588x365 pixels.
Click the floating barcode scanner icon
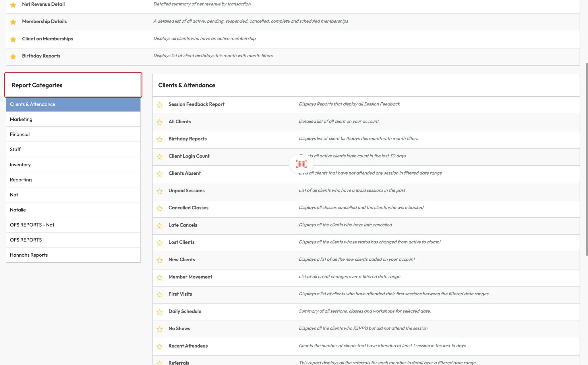click(x=301, y=164)
